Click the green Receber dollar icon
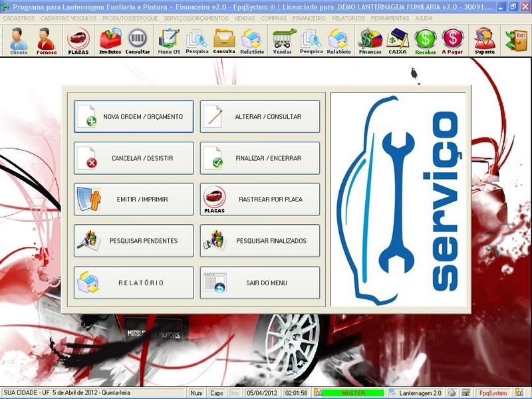Image resolution: width=532 pixels, height=399 pixels. pyautogui.click(x=426, y=41)
